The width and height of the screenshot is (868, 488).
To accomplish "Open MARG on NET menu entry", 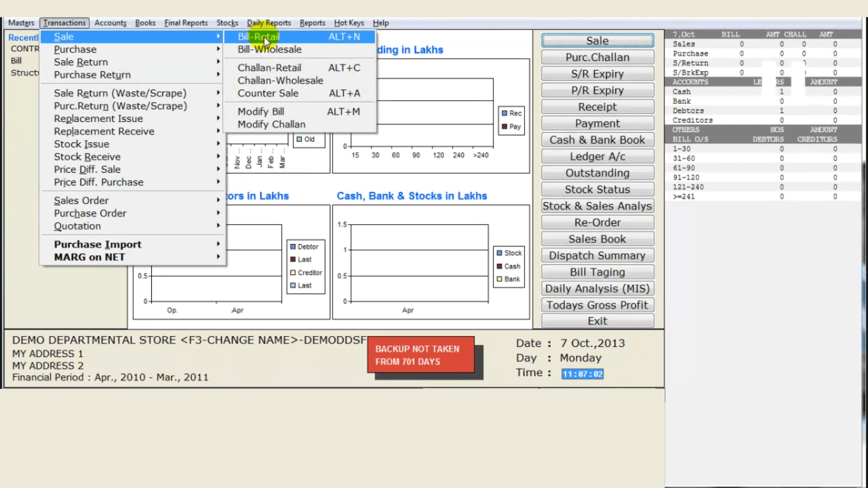I will coord(133,257).
